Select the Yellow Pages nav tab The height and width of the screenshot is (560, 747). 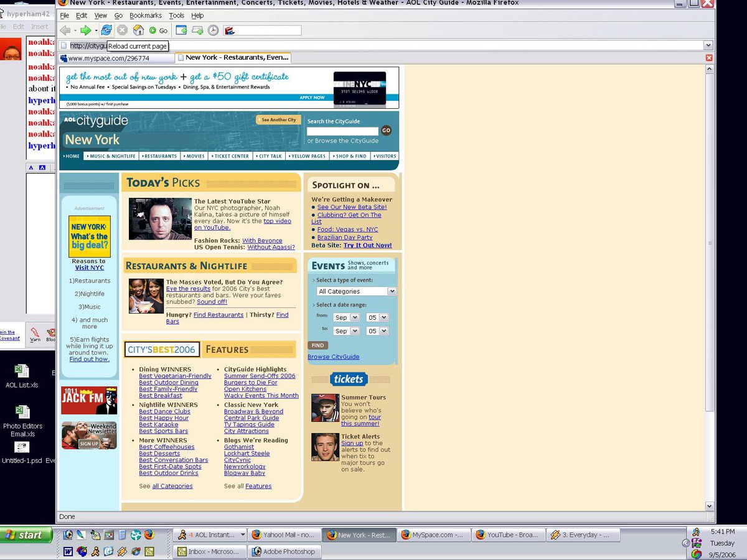point(308,156)
